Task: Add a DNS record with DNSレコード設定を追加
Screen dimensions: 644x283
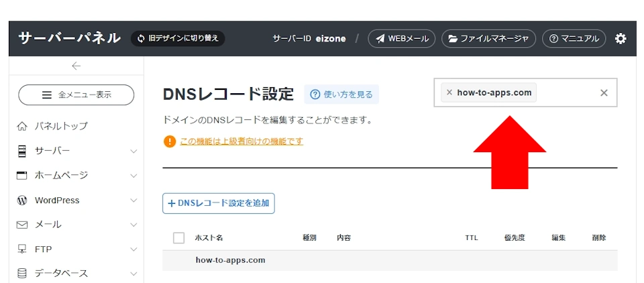Action: pos(219,203)
